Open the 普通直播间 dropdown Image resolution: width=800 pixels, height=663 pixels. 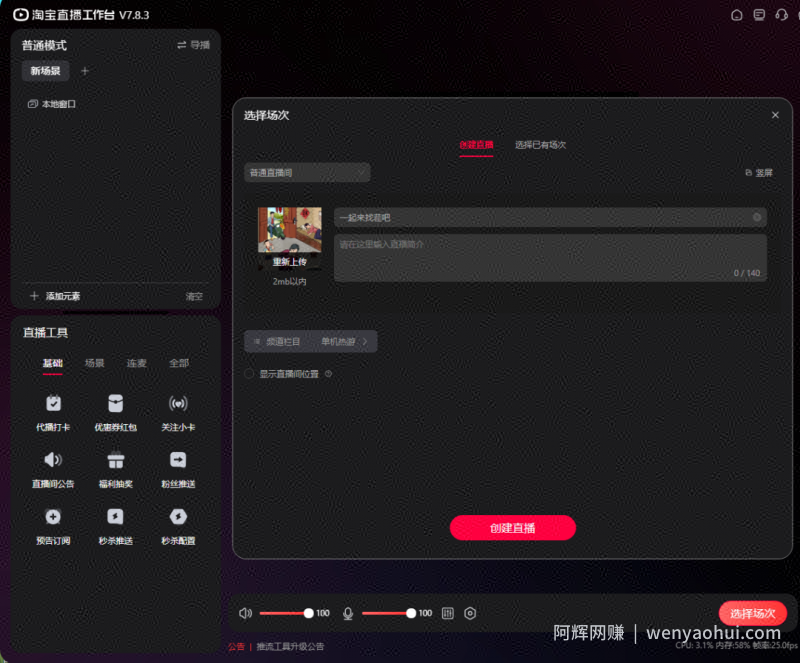(307, 173)
